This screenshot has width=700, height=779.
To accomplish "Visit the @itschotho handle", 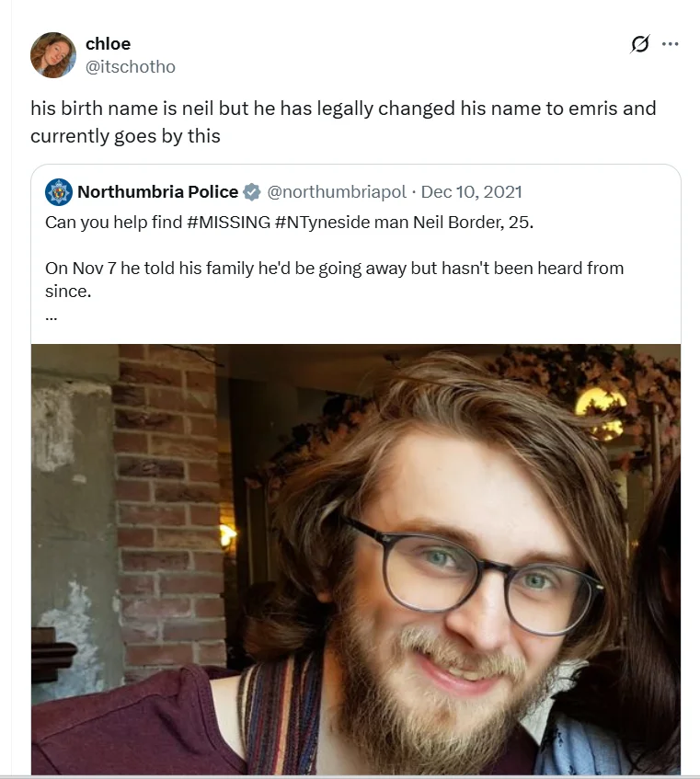I will [x=130, y=66].
